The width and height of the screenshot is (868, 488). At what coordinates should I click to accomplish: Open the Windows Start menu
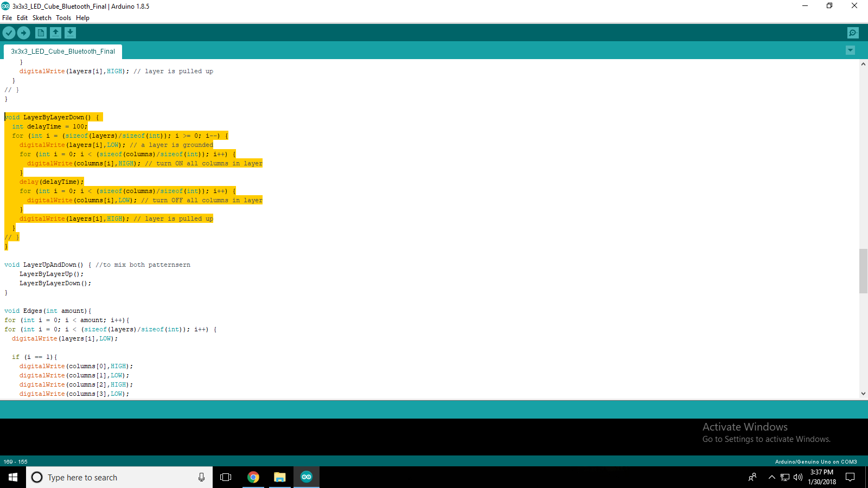tap(13, 477)
